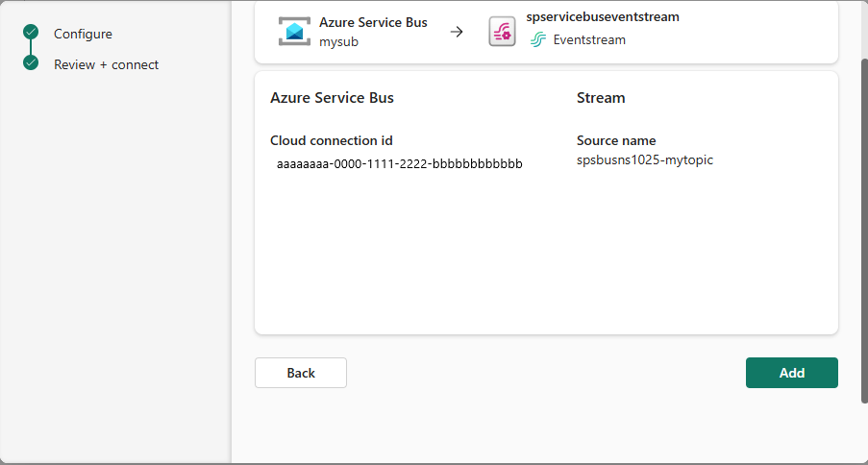This screenshot has height=465, width=868.
Task: Click the Stream section heading
Action: 601,98
